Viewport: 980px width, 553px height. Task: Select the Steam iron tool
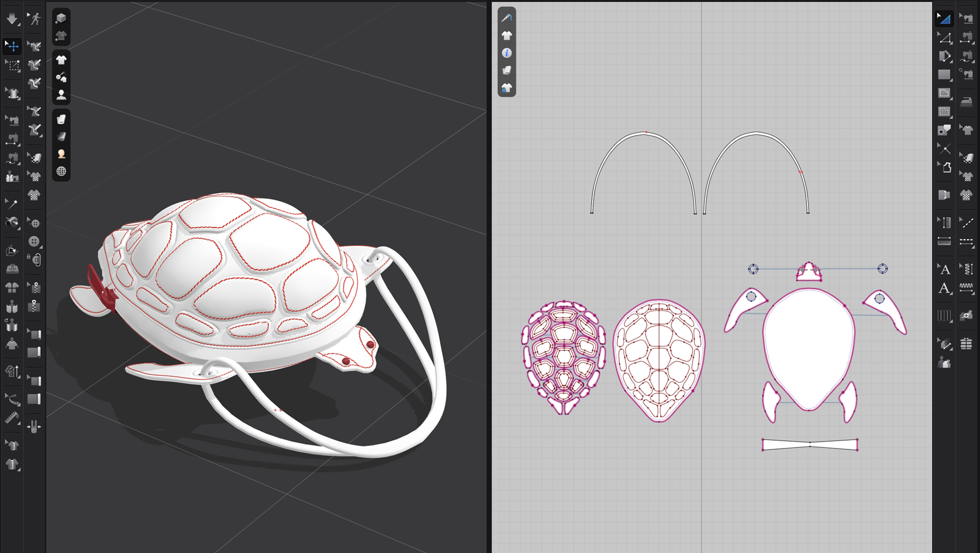coord(966,102)
